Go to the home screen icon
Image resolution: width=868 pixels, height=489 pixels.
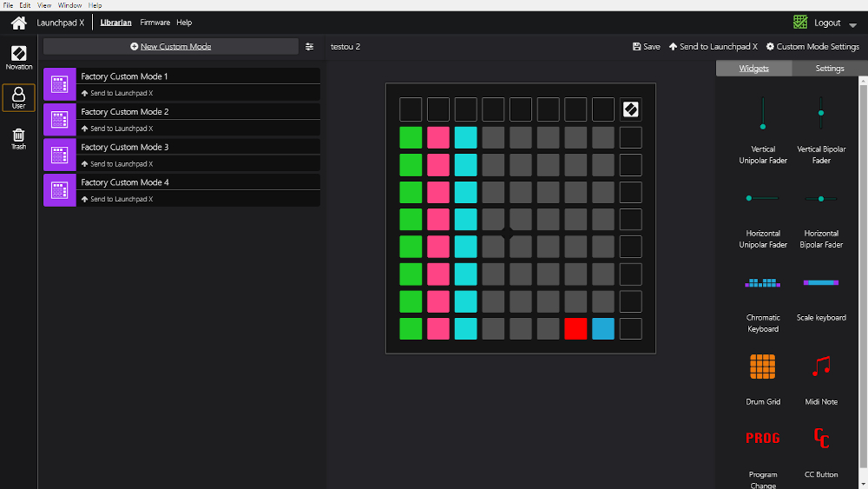click(19, 23)
